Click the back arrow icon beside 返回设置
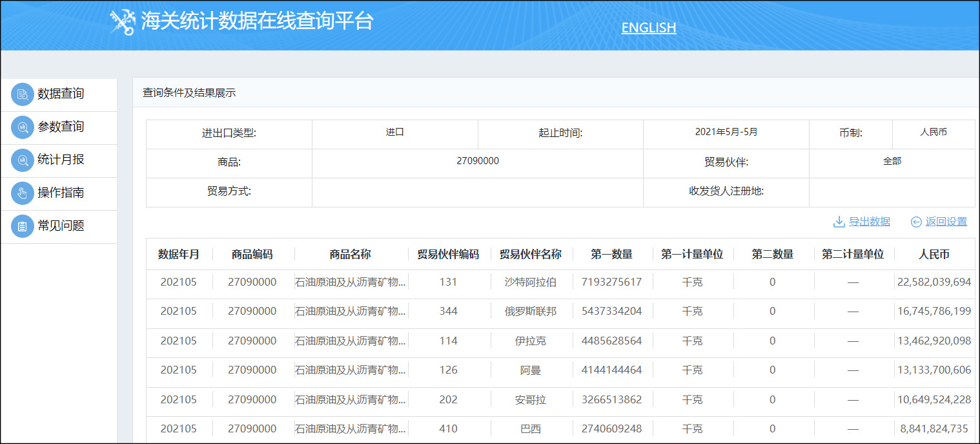Image resolution: width=980 pixels, height=444 pixels. click(x=916, y=222)
